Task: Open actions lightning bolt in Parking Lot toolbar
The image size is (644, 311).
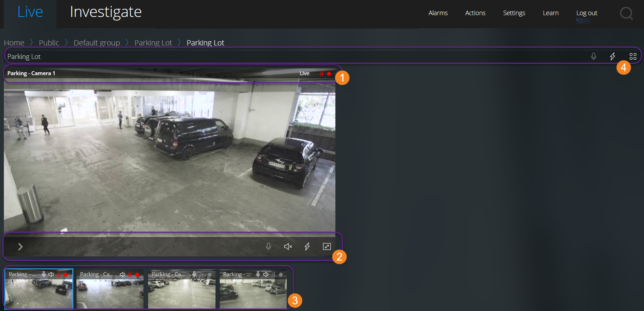Action: [613, 56]
